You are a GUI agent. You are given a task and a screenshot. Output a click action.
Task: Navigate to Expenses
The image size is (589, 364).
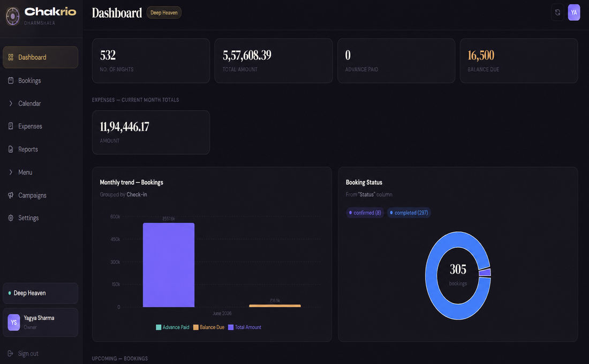[40, 126]
